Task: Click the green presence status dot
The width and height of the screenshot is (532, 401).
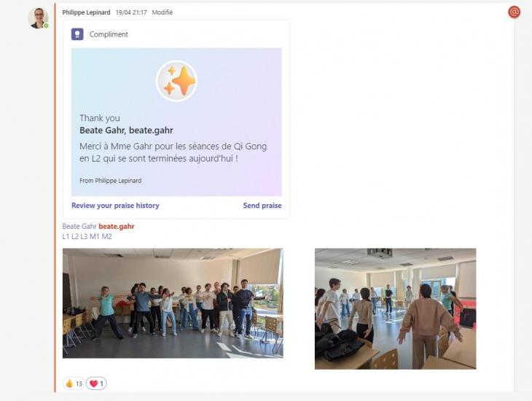Action: click(x=46, y=26)
